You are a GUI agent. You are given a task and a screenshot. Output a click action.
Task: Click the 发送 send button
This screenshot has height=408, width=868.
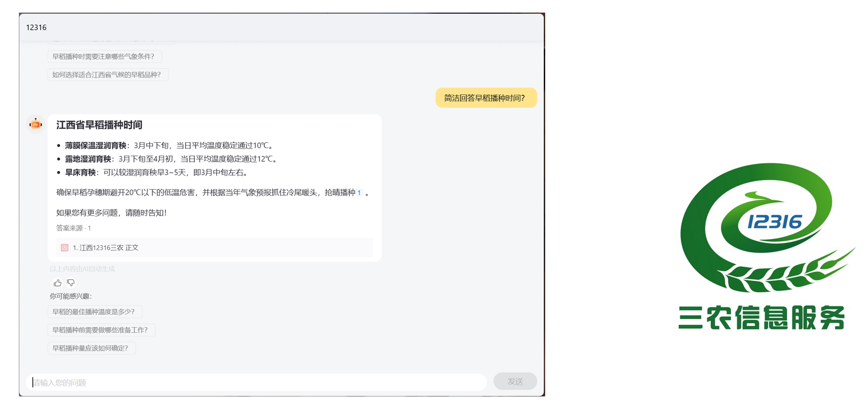515,381
